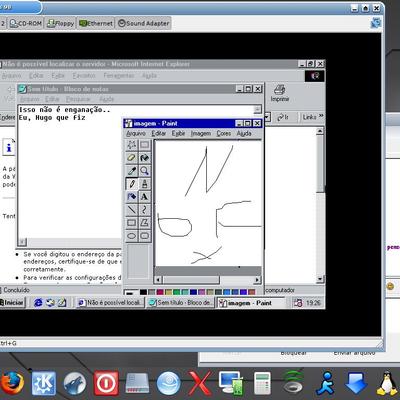
Task: Choose the Brush tool in Paint
Action: [144, 184]
